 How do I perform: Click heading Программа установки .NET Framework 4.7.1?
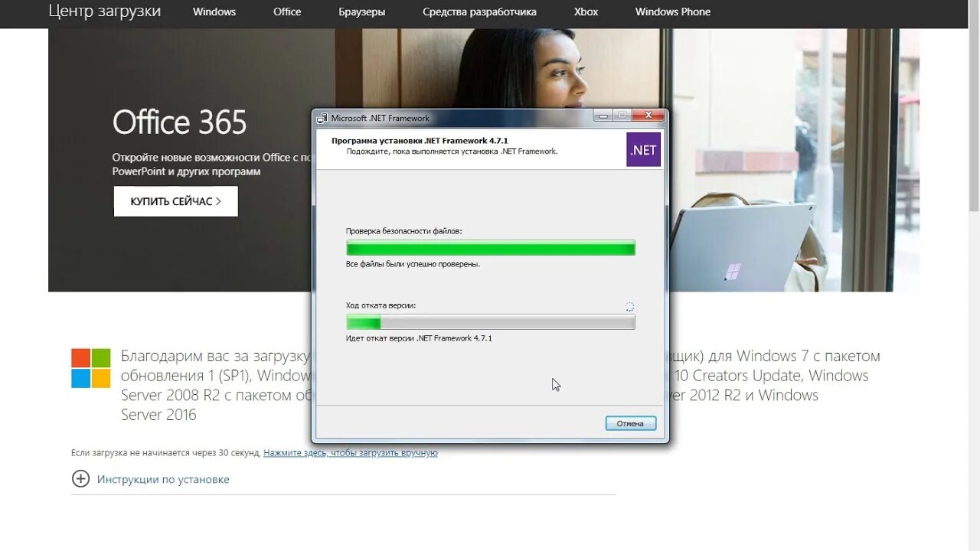pos(420,141)
